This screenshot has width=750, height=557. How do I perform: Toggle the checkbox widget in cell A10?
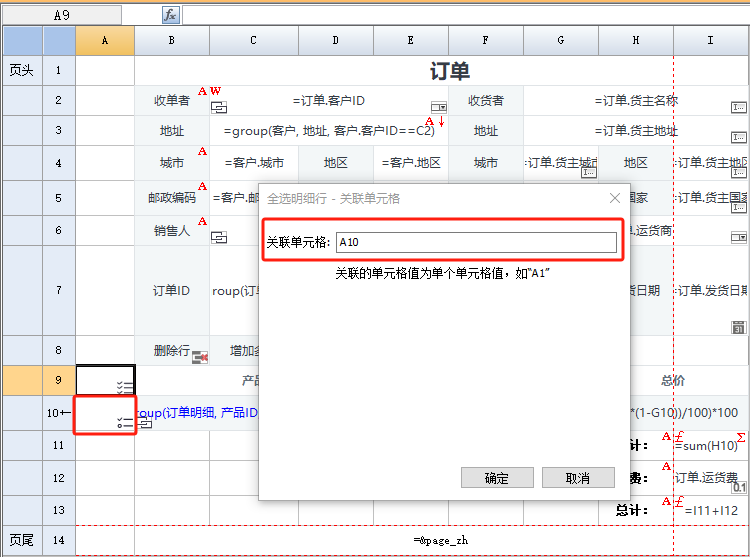click(125, 423)
